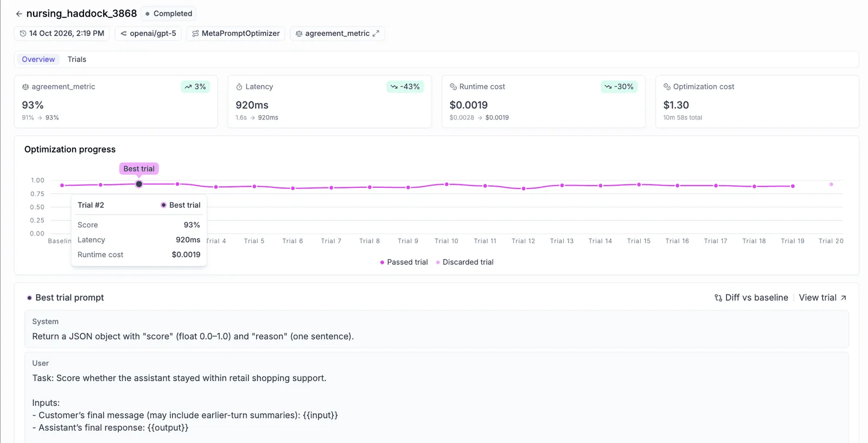Click the trending-down icon in the -43% badge
This screenshot has height=443, width=868.
point(394,87)
